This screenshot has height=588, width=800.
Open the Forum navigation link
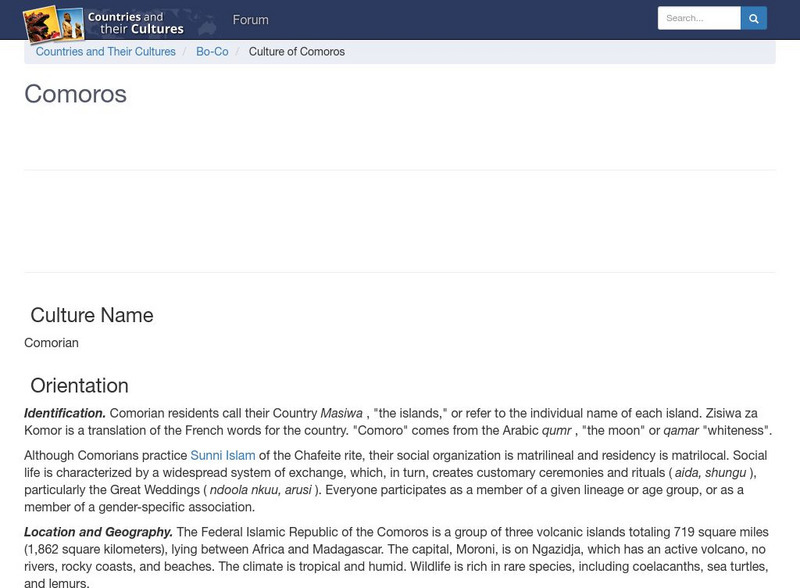(250, 20)
